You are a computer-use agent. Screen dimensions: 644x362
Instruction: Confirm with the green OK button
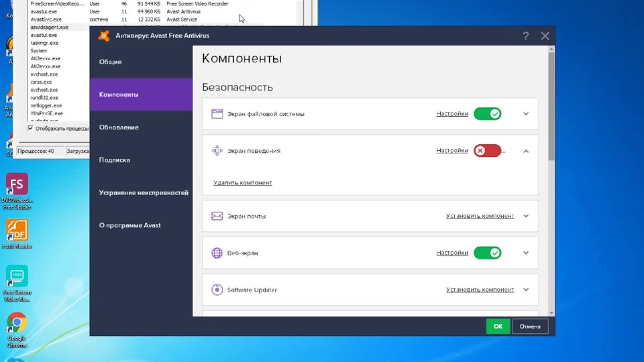498,326
